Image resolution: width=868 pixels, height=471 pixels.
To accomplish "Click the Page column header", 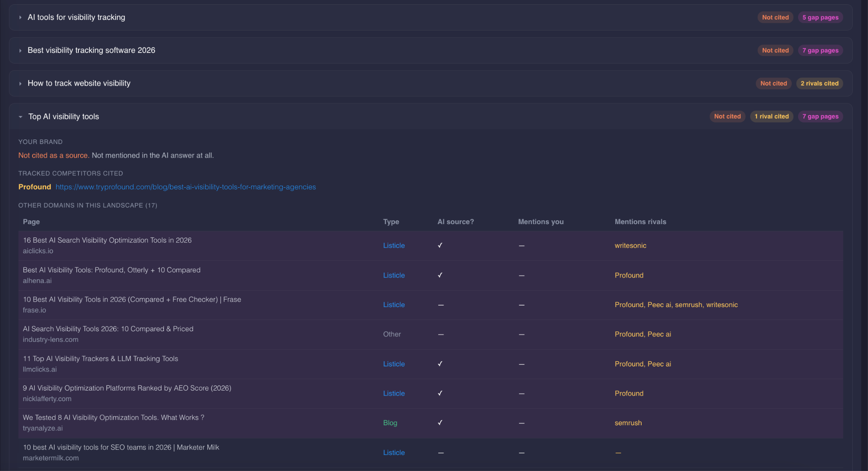I will coord(31,222).
